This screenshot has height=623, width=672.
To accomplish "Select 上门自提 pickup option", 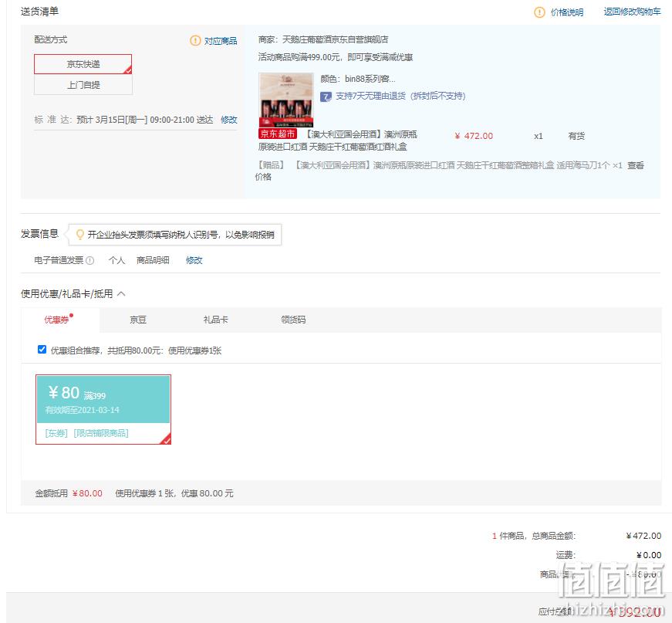I will pyautogui.click(x=83, y=85).
